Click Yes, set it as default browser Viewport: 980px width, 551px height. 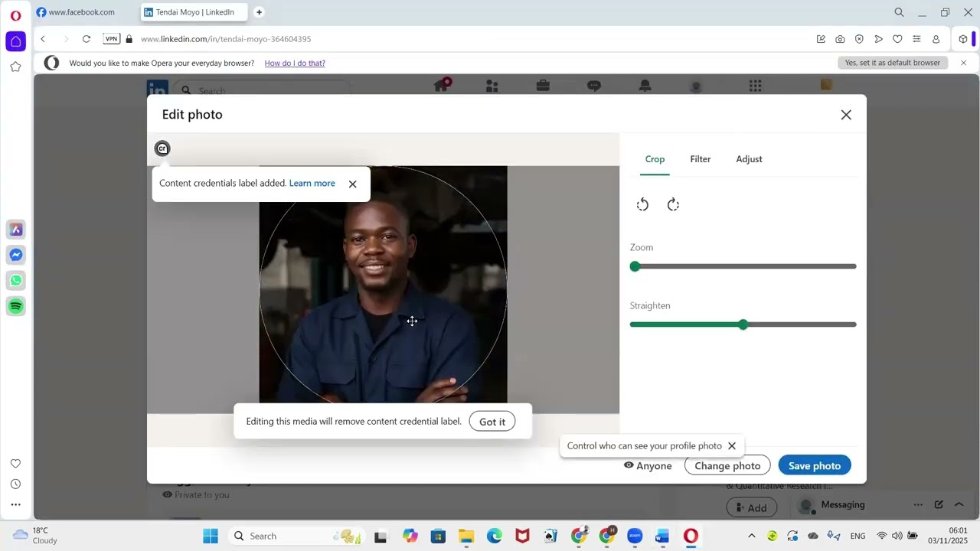tap(893, 63)
